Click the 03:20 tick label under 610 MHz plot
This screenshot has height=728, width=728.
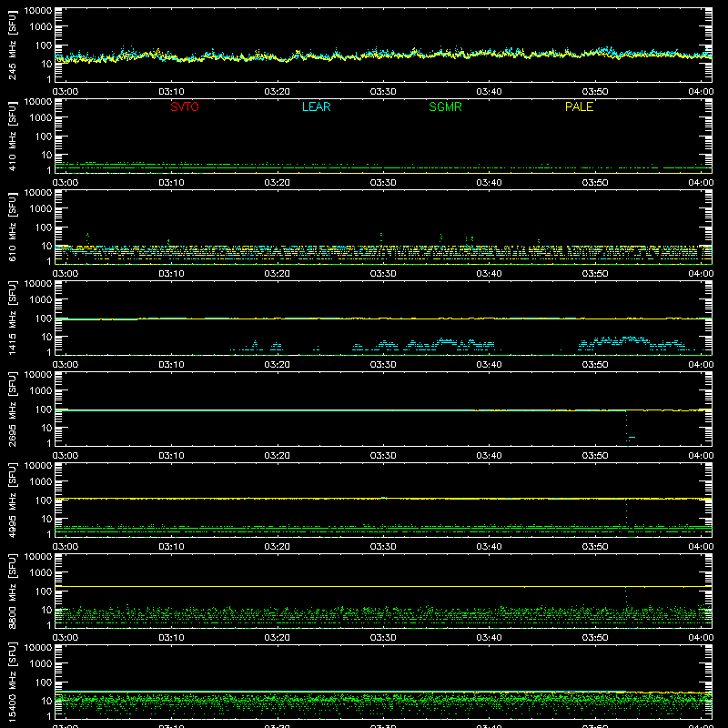278,274
